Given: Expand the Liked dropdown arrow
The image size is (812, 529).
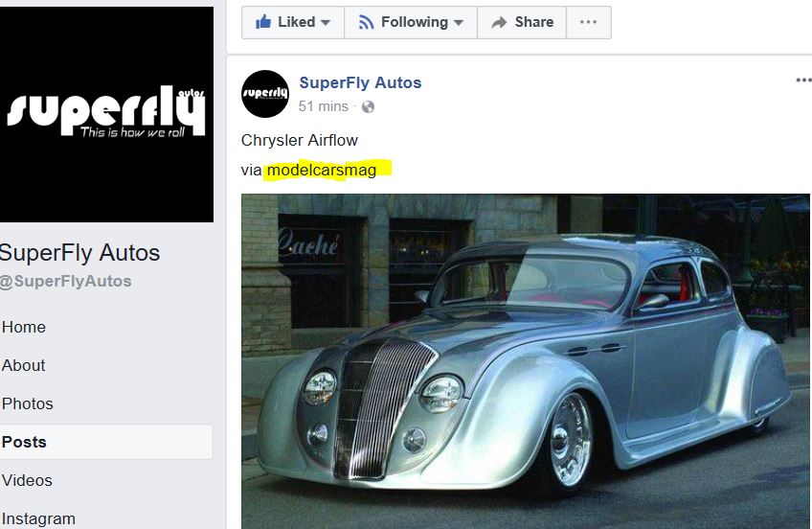Looking at the screenshot, I should tap(326, 22).
